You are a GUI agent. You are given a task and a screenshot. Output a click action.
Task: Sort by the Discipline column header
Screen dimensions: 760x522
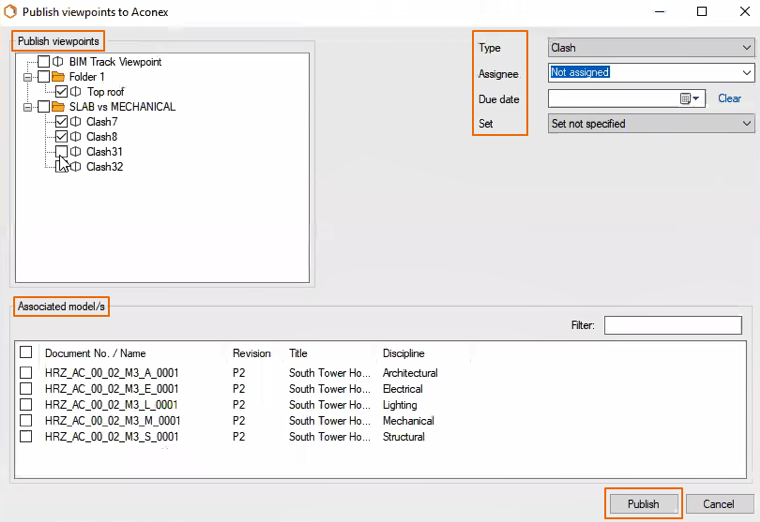[x=403, y=353]
